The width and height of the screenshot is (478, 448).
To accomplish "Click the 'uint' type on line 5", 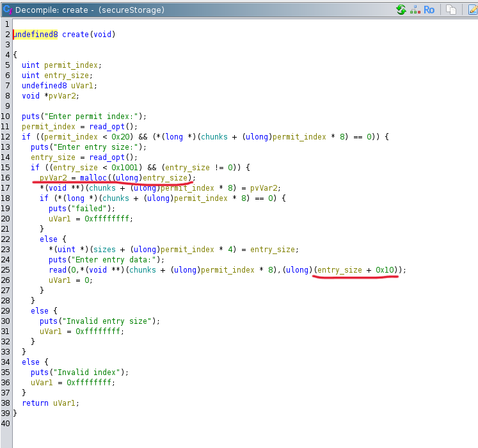I will (31, 65).
